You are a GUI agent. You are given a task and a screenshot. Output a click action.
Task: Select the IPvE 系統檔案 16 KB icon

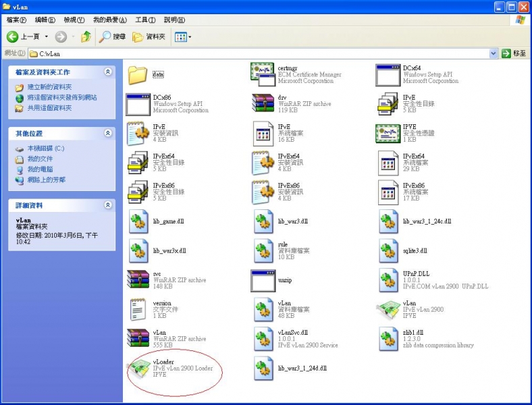coord(263,134)
